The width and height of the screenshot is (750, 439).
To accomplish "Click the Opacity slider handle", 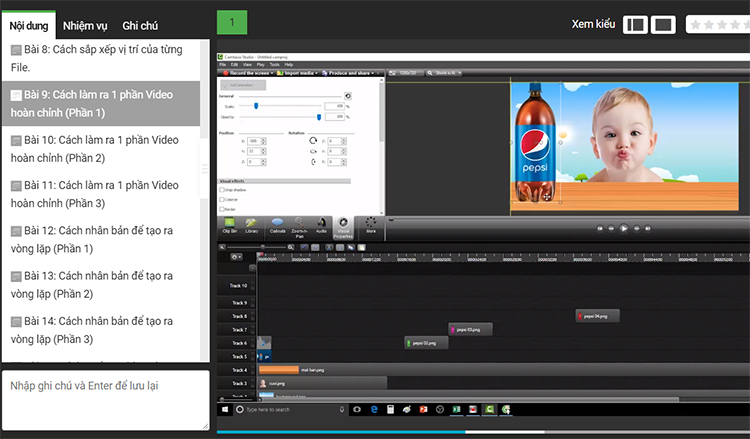I will [x=319, y=117].
